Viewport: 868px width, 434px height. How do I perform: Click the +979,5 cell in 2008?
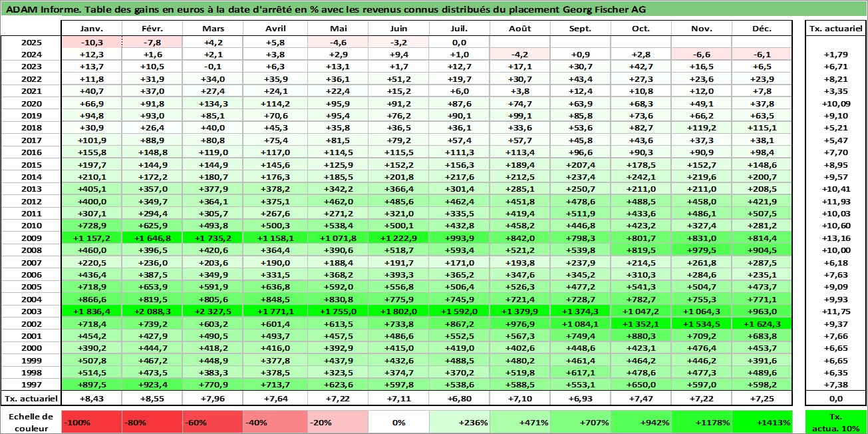click(701, 250)
